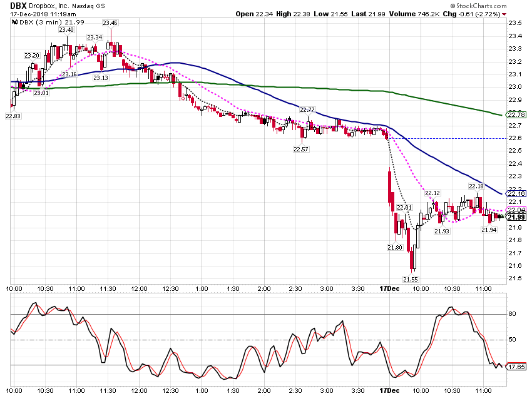Click the red 17.65 oscillator value tag
Image resolution: width=532 pixels, height=396 pixels.
pyautogui.click(x=516, y=367)
